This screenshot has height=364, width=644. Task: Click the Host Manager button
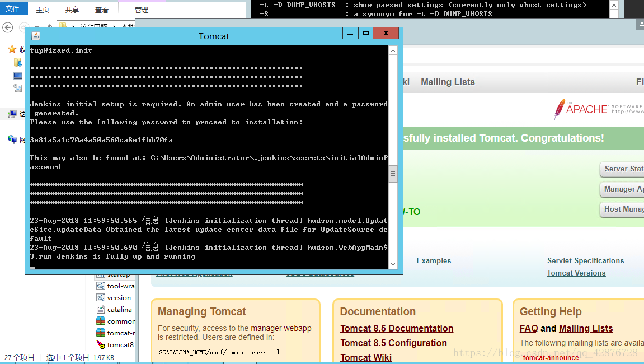click(x=622, y=209)
